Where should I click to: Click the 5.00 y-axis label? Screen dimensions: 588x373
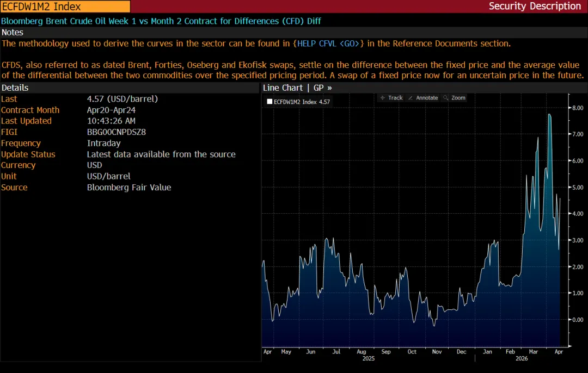[578, 187]
